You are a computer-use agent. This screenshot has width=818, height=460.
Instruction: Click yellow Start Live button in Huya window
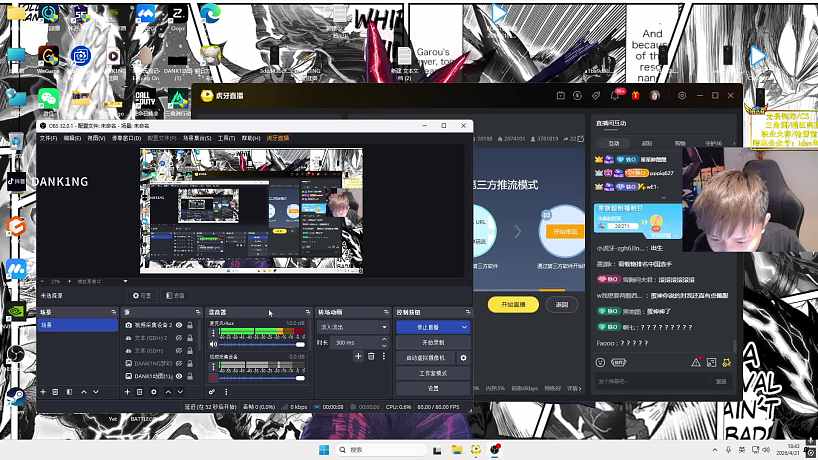pyautogui.click(x=513, y=305)
